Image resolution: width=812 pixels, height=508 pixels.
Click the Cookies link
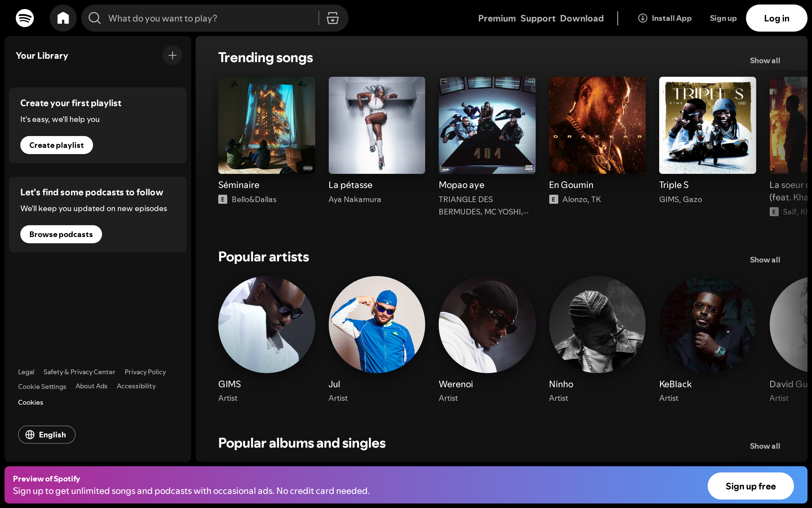(30, 402)
